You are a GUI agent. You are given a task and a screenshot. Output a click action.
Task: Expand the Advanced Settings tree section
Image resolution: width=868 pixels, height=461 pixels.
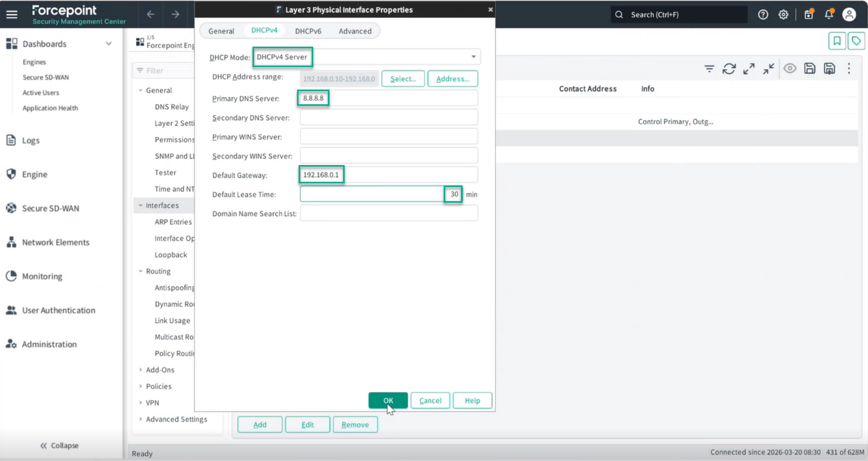point(140,420)
